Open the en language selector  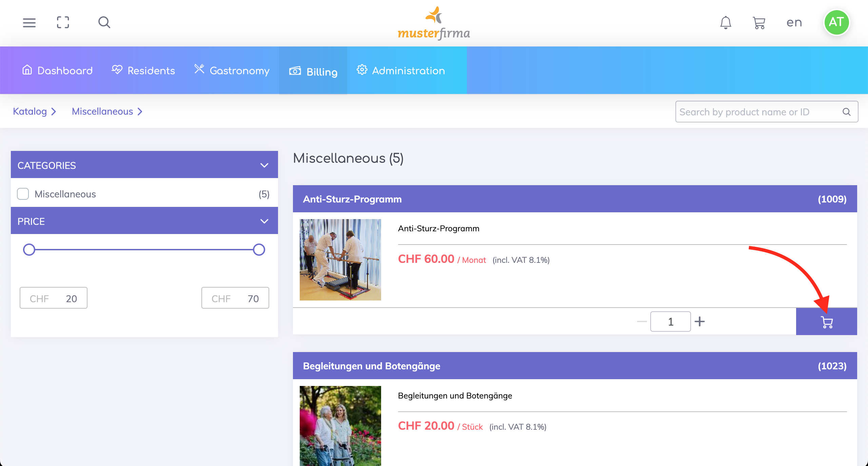[794, 23]
